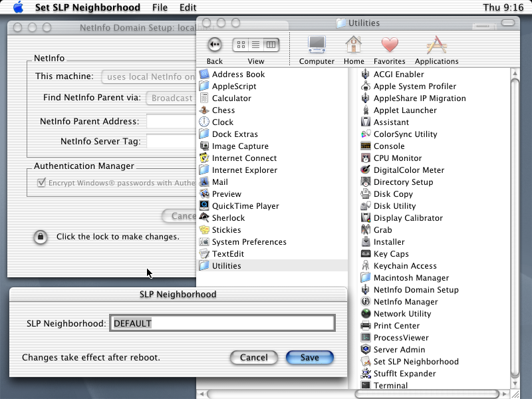The image size is (532, 399).
Task: Click the scroll up arrow in Utilities column
Action: click(x=515, y=73)
